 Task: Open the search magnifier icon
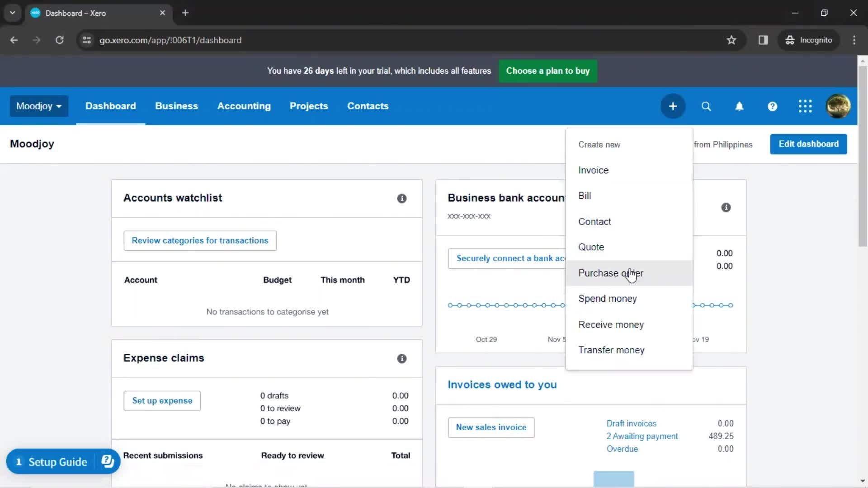(706, 106)
